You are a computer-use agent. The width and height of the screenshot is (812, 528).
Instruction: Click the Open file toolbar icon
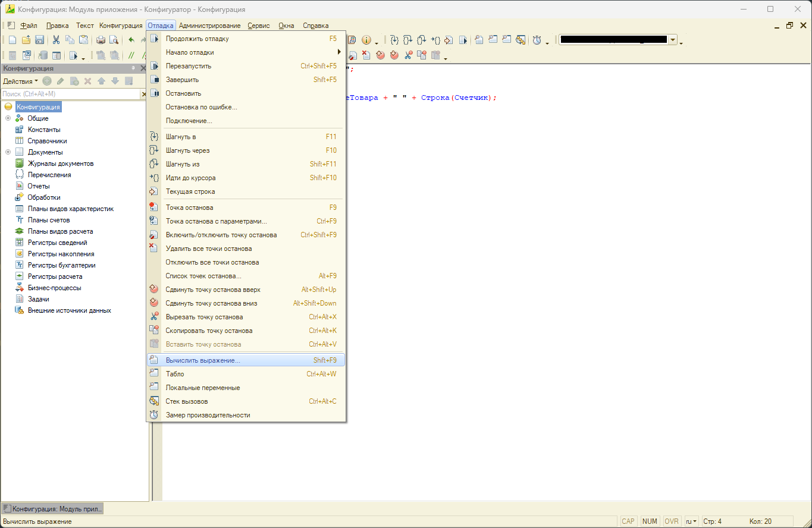pos(26,40)
